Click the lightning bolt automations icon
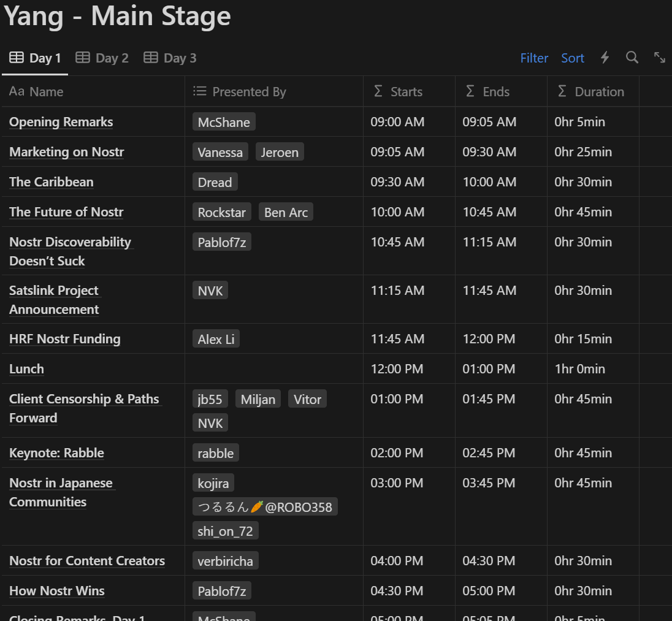Image resolution: width=672 pixels, height=621 pixels. pyautogui.click(x=605, y=58)
